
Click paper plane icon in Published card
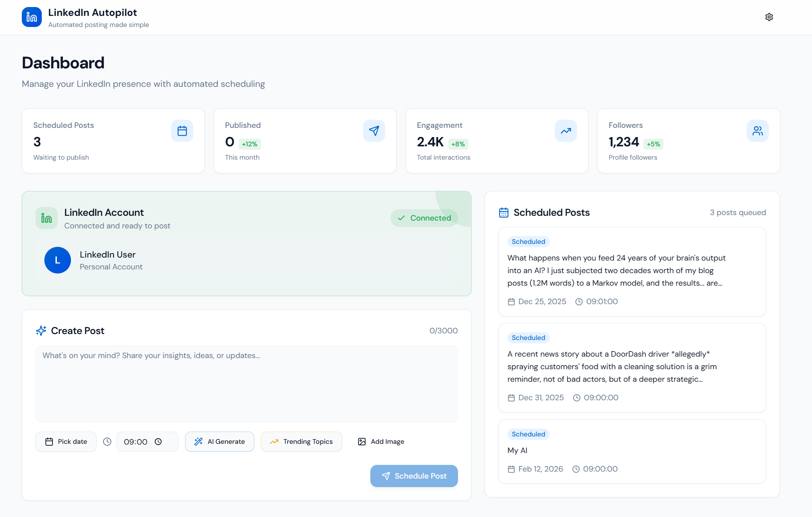tap(374, 131)
